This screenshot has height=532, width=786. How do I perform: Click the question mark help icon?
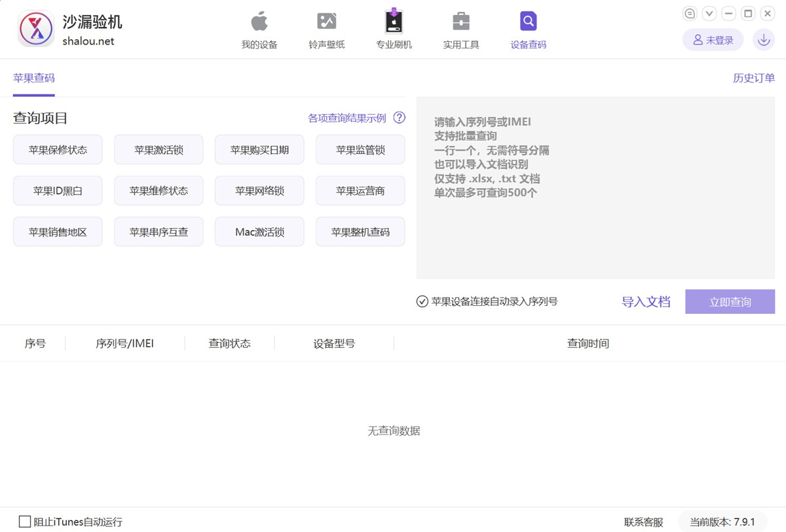tap(399, 118)
